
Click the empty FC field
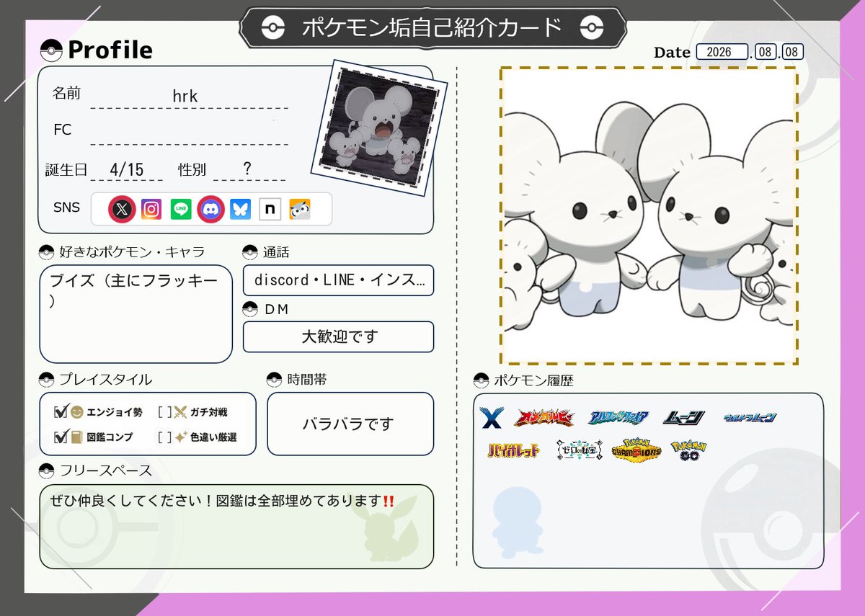tap(189, 133)
